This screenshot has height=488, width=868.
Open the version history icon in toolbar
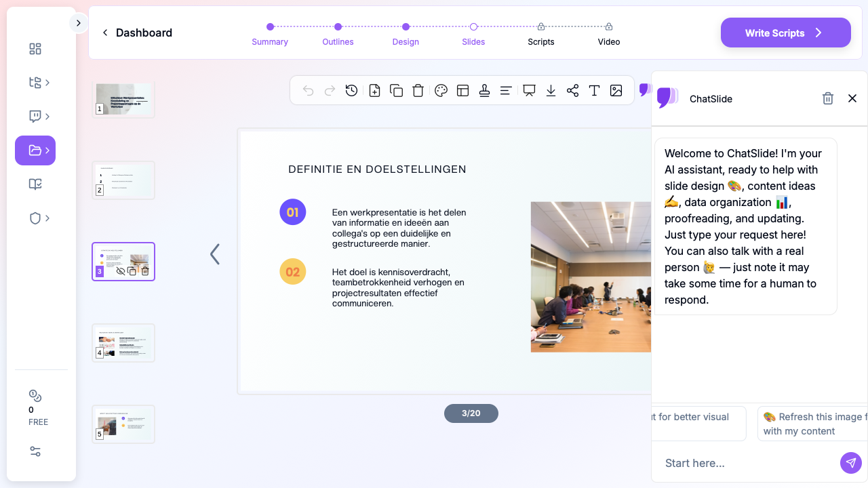tap(351, 91)
